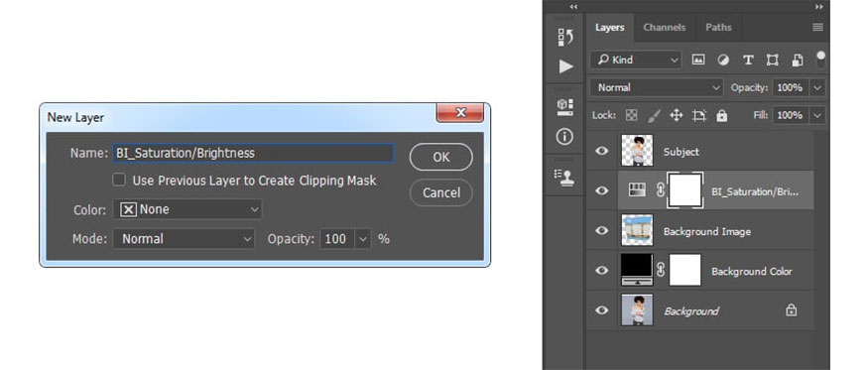Click Opacity value field in New Layer
The width and height of the screenshot is (868, 370).
pyautogui.click(x=337, y=239)
